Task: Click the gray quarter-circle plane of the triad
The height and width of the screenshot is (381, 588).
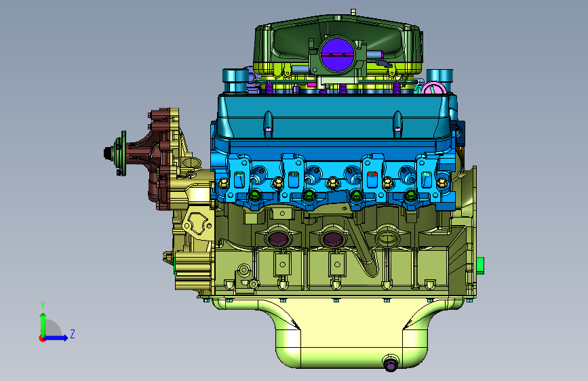Action: (x=52, y=328)
